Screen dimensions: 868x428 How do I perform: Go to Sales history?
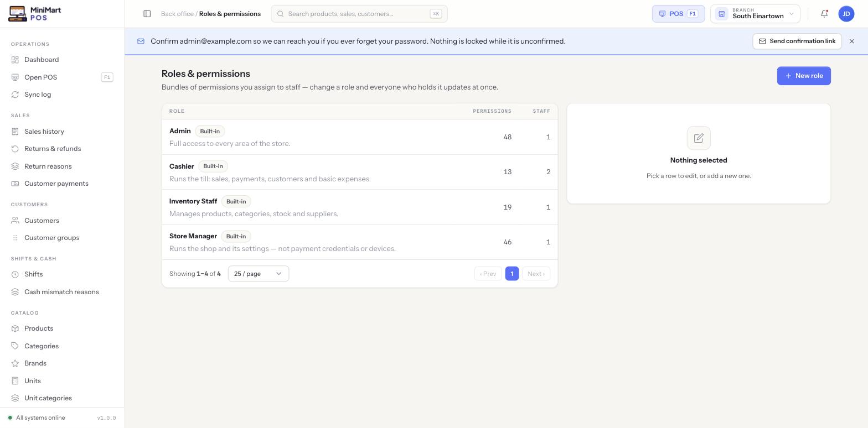click(62, 132)
